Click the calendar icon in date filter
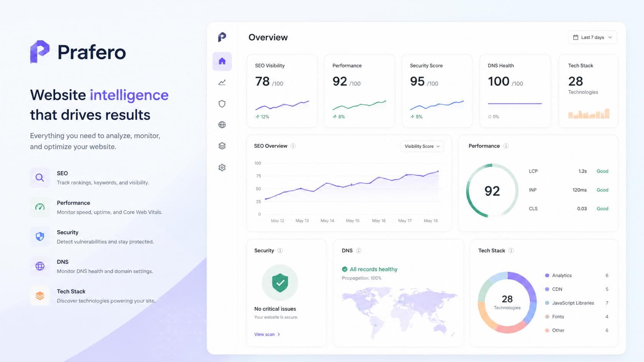Viewport: 644px width, 362px height. [575, 37]
